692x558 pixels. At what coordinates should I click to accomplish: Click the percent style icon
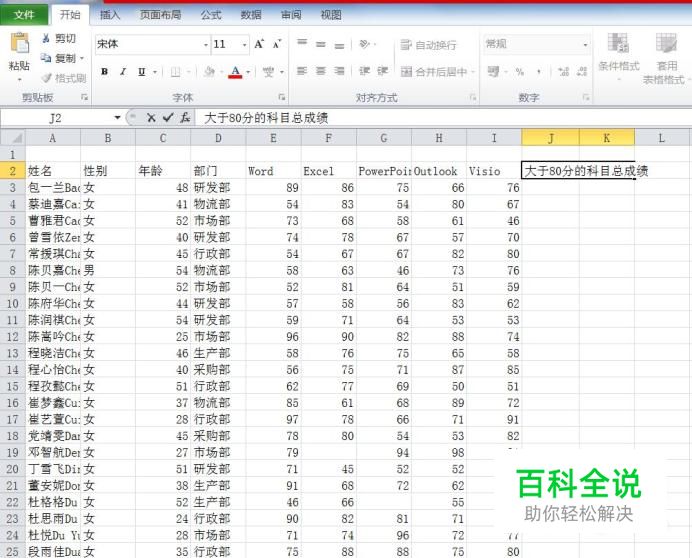(x=520, y=72)
